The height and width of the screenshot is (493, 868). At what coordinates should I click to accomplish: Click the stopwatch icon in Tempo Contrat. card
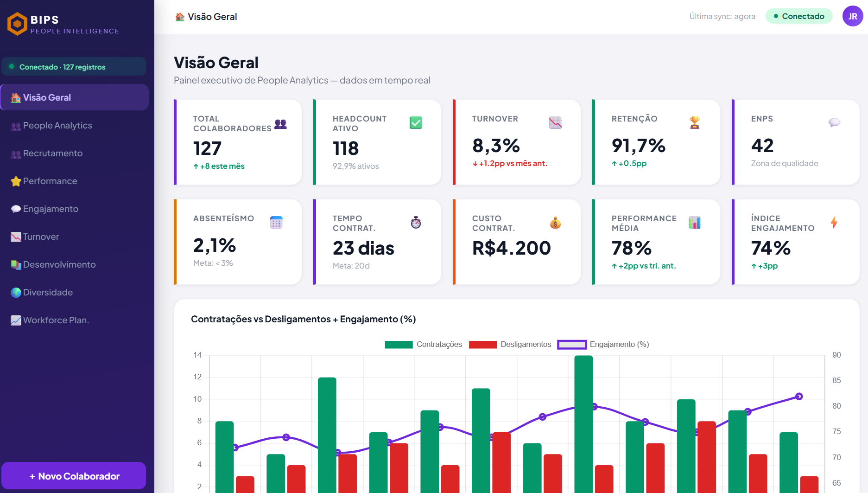pyautogui.click(x=416, y=223)
